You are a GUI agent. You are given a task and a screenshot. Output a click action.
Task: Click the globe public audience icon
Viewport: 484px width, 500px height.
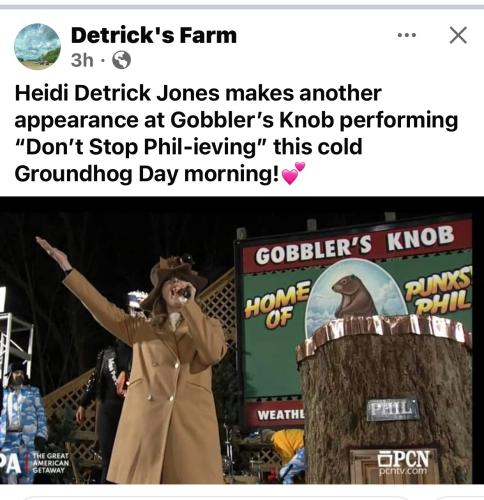point(121,60)
